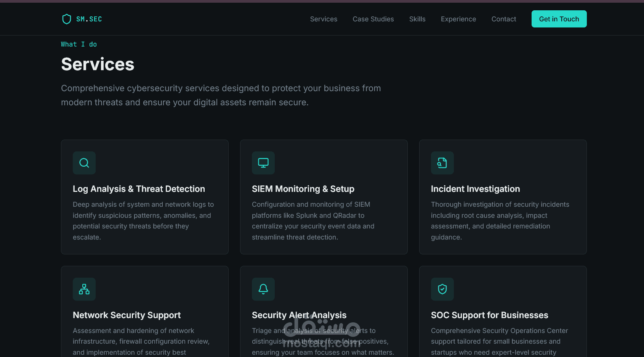Click the SIEM Monitoring & Setup title
Screen dimensions: 644x357
(x=303, y=189)
